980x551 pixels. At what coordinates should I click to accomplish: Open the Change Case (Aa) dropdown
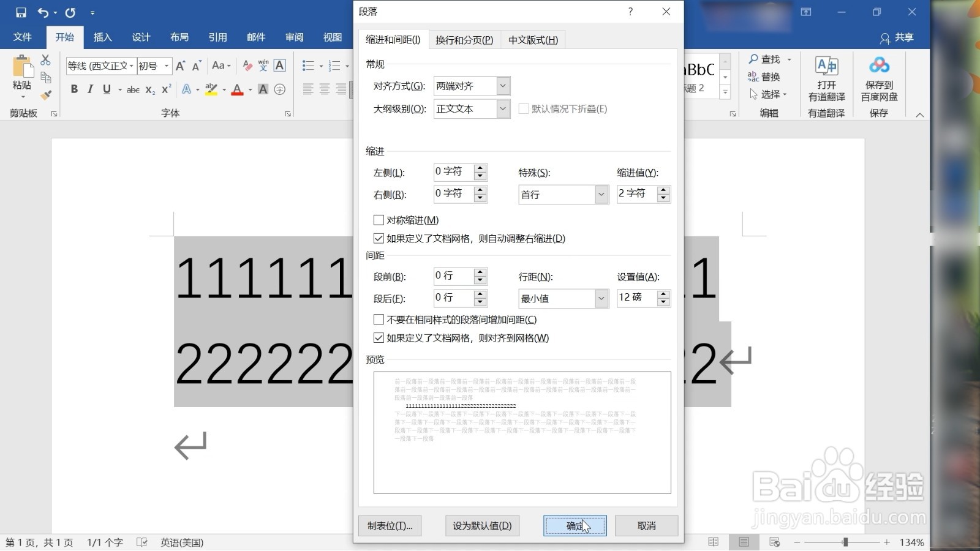pyautogui.click(x=221, y=66)
